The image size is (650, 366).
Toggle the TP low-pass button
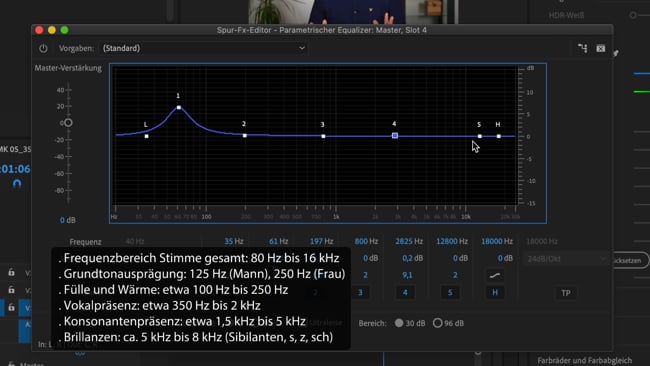coord(566,293)
